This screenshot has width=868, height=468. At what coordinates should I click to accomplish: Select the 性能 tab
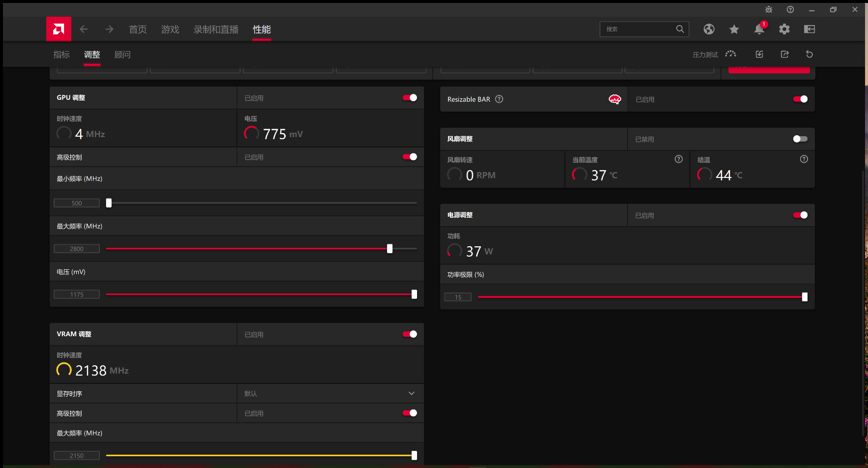pyautogui.click(x=262, y=29)
